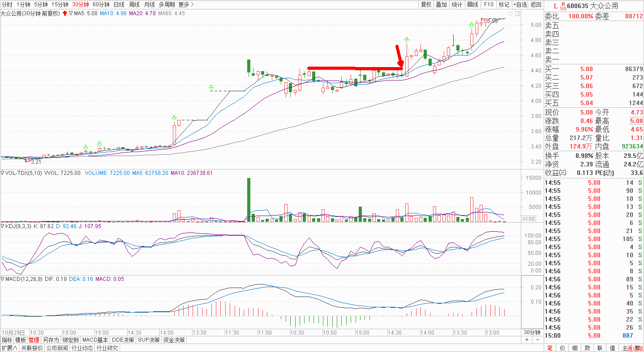This screenshot has width=644, height=352.
Task: Click green arrow marker near 3.80 level
Action: click(174, 118)
